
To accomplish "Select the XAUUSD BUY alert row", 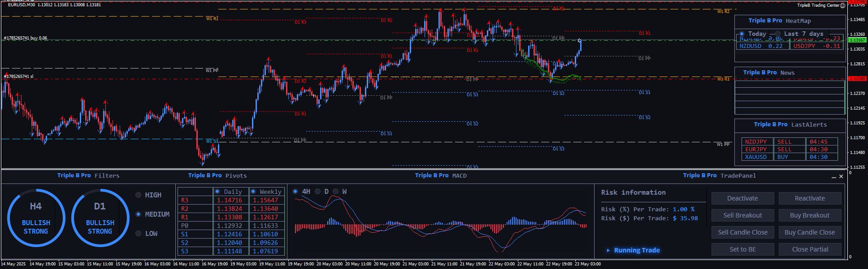I will pyautogui.click(x=789, y=157).
